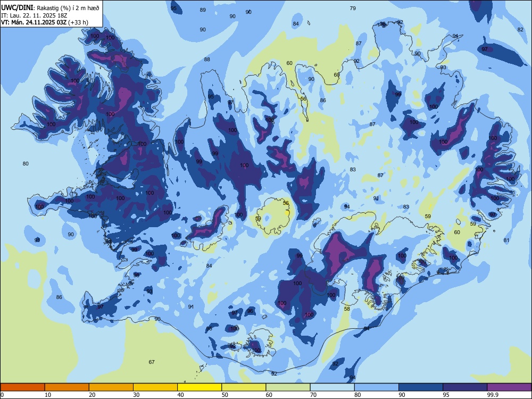Click the amber 20–30 legend swatch
This screenshot has width=532, height=399.
111,387
